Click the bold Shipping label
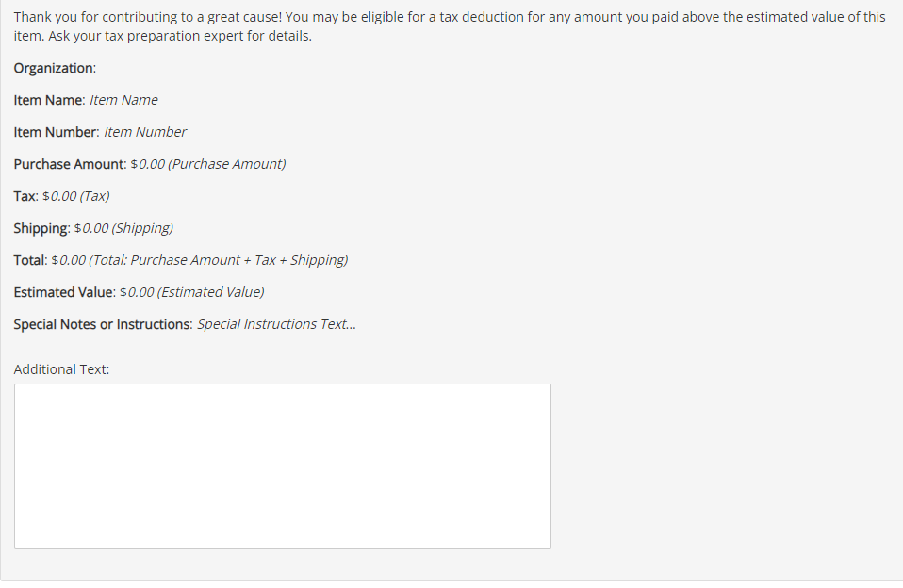 tap(41, 228)
